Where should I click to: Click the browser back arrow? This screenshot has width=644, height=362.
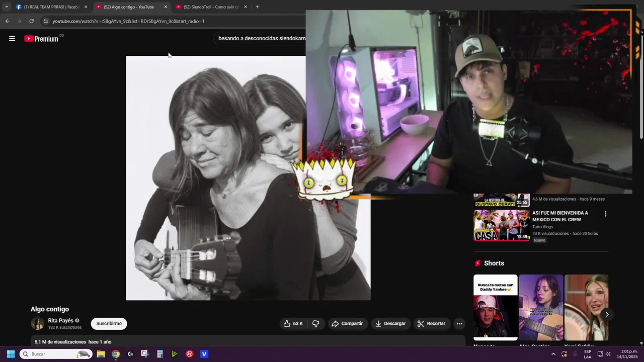tap(7, 21)
